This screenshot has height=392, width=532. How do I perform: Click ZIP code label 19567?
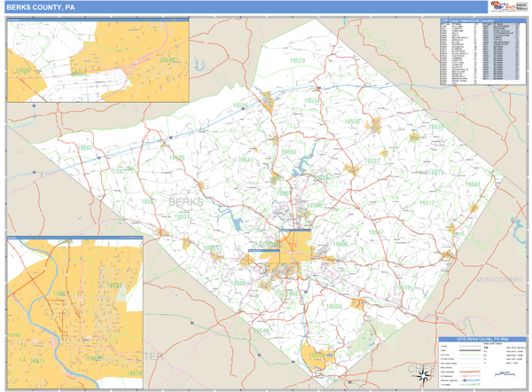[x=149, y=201]
